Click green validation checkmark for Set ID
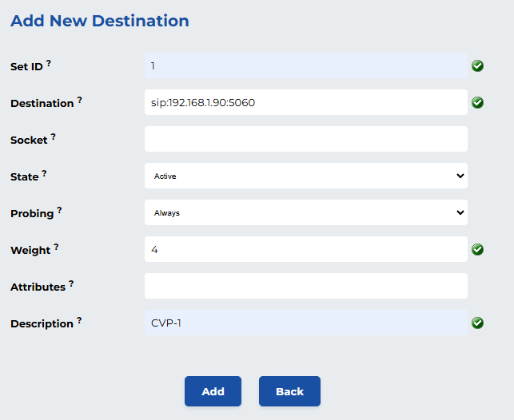Viewport: 514px width, 420px height. pos(477,65)
